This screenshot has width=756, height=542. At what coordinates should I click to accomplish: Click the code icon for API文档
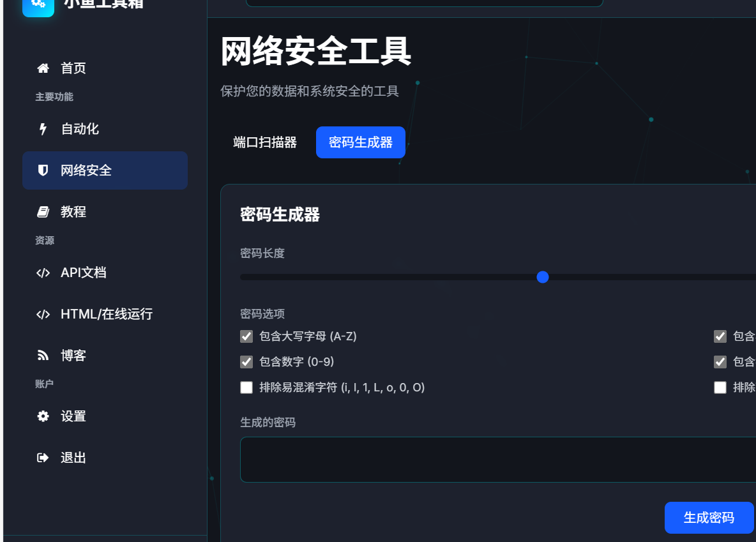coord(43,273)
